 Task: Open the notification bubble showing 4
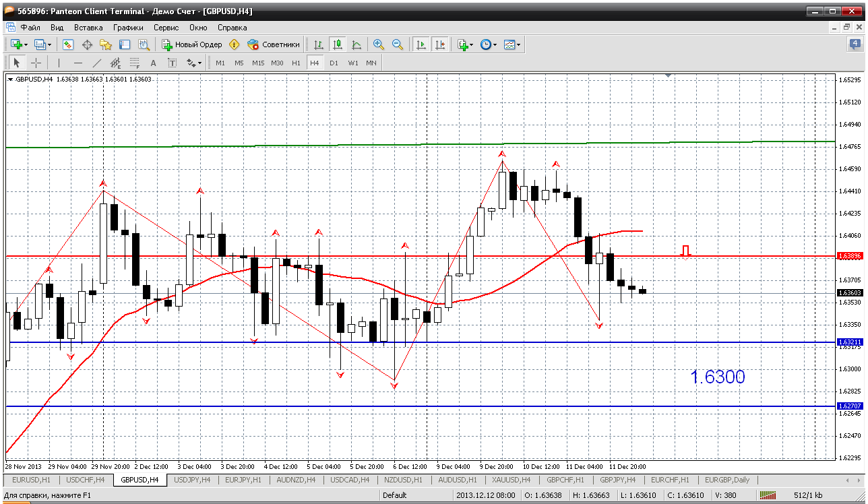855,44
